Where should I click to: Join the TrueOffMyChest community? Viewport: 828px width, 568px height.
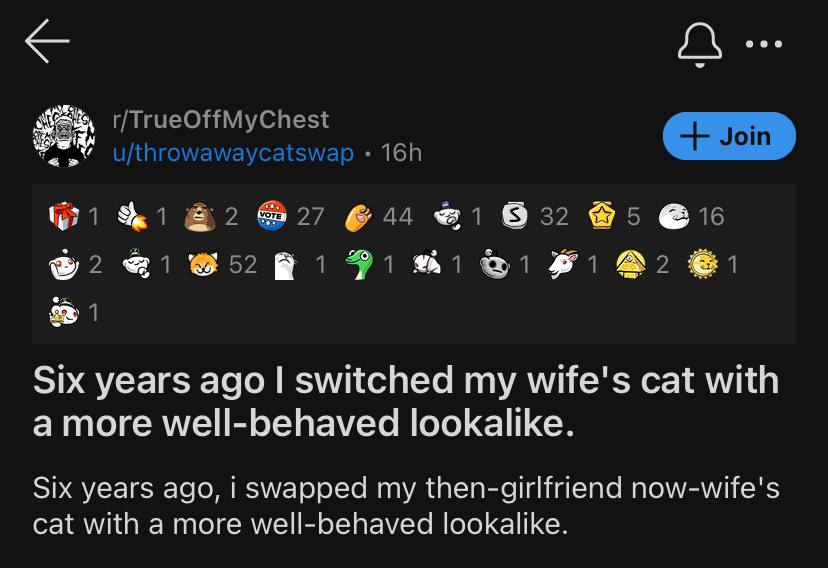[729, 136]
